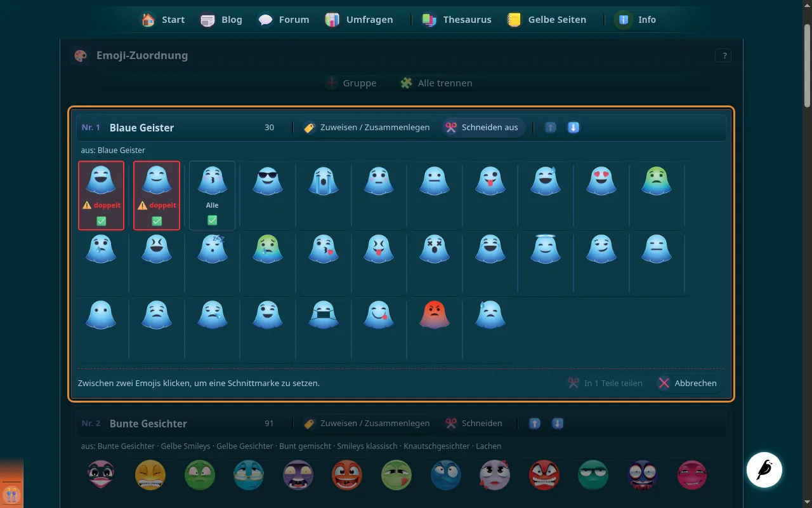Click Abbrechen to cancel cutting

(688, 383)
